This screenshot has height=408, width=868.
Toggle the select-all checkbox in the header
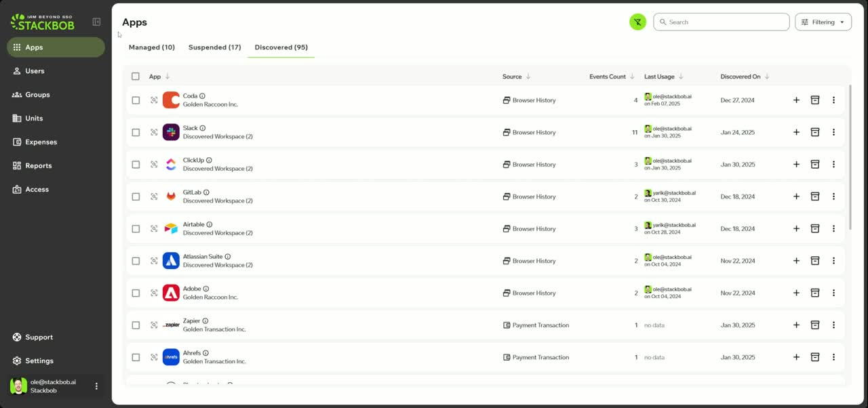136,77
